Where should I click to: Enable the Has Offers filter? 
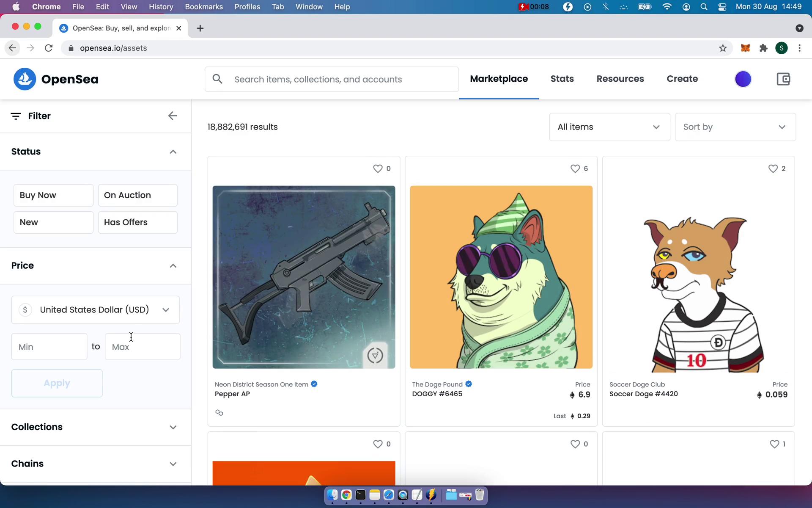point(137,222)
